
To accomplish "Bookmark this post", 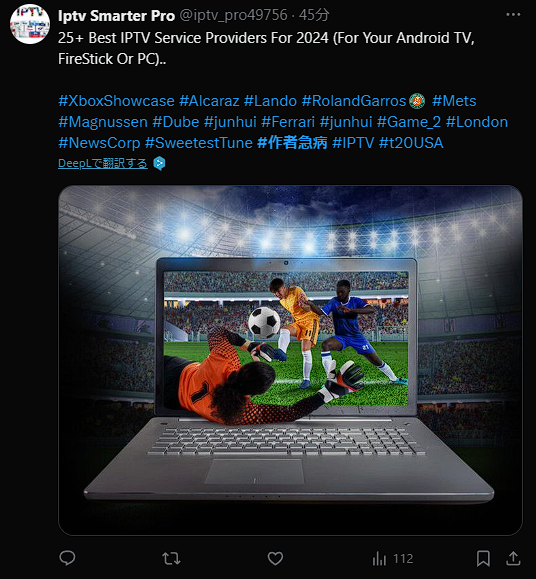I will pyautogui.click(x=483, y=558).
